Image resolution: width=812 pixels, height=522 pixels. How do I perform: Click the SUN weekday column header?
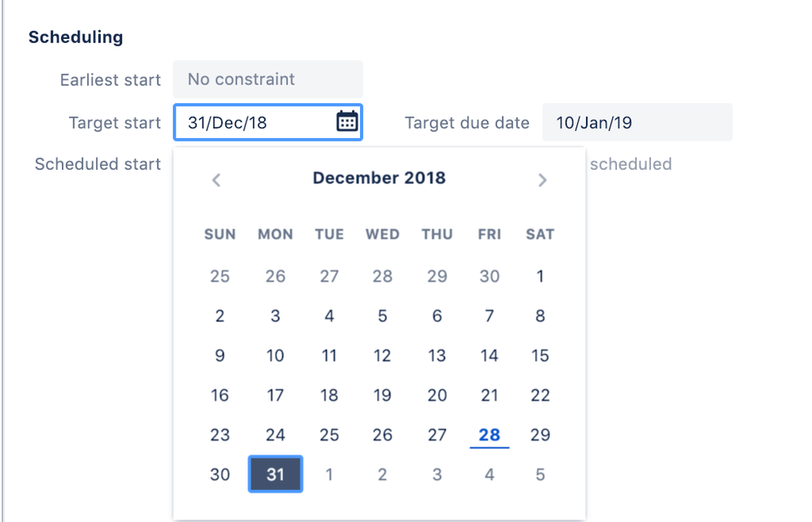(219, 234)
